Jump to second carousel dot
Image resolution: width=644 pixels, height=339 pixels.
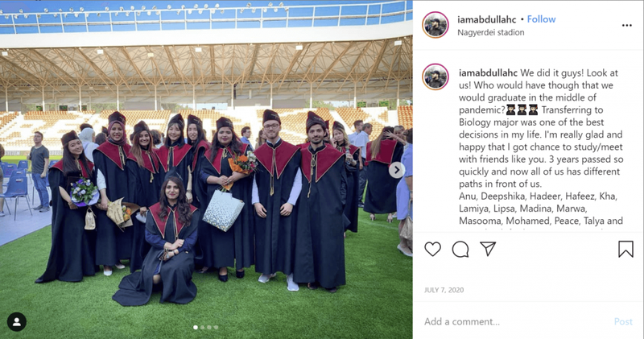pyautogui.click(x=203, y=328)
